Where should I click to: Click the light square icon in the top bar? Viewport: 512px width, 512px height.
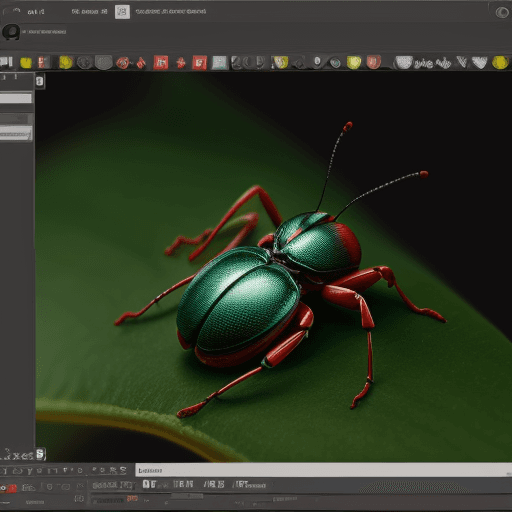[122, 12]
